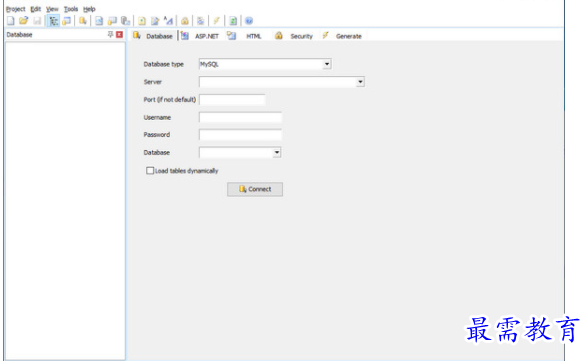The height and width of the screenshot is (361, 588).
Task: Click the yellow page toolbar icon
Action: pos(142,21)
